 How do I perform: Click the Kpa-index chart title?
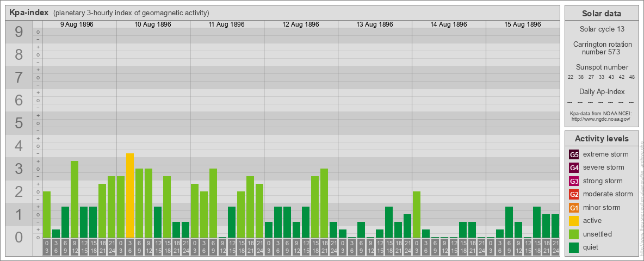tap(29, 13)
